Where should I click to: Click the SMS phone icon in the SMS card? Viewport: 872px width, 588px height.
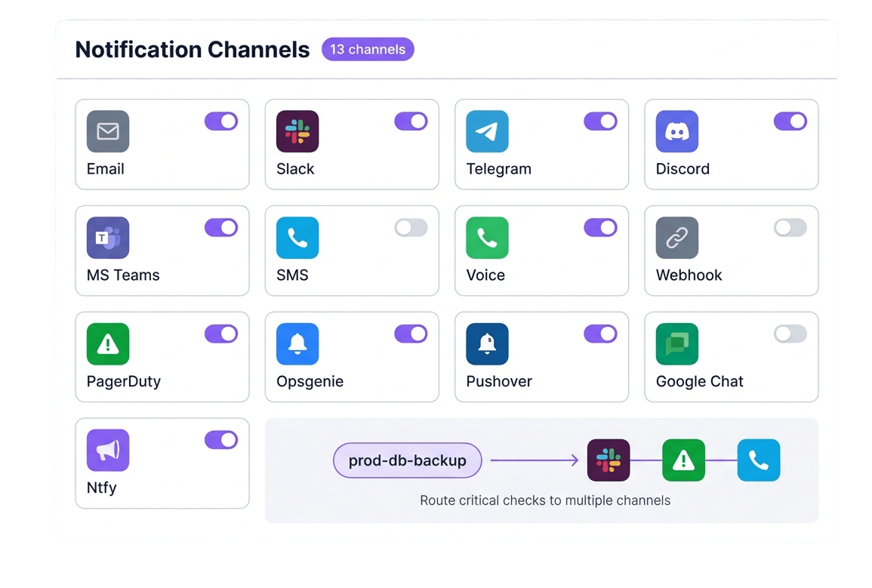pyautogui.click(x=297, y=237)
